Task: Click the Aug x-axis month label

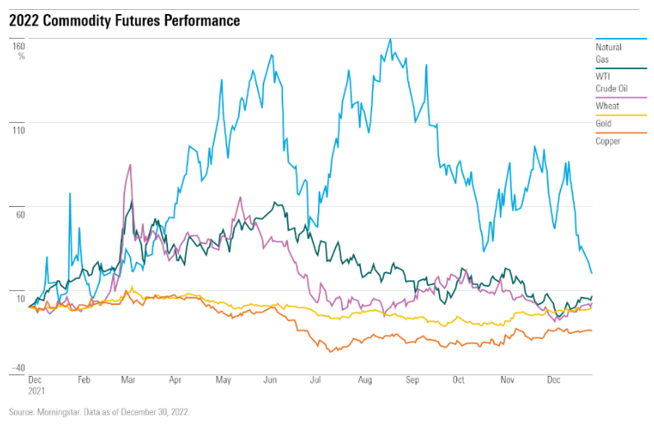Action: (x=362, y=381)
